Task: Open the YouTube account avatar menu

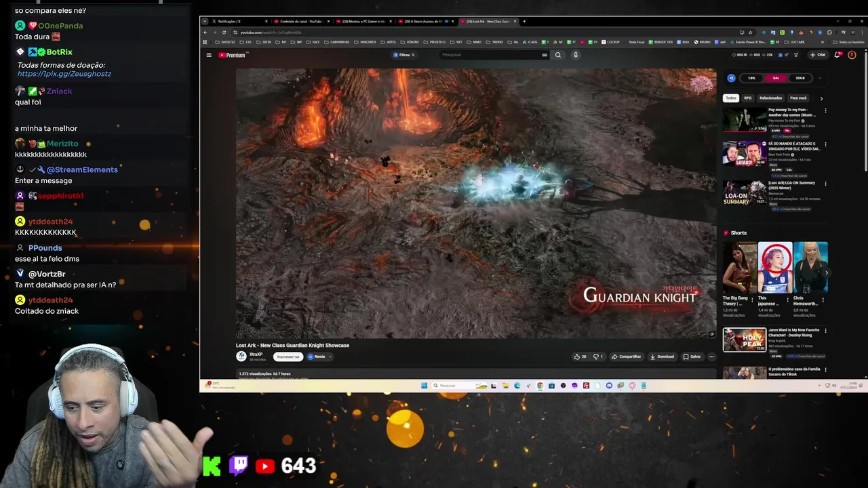Action: pyautogui.click(x=852, y=55)
